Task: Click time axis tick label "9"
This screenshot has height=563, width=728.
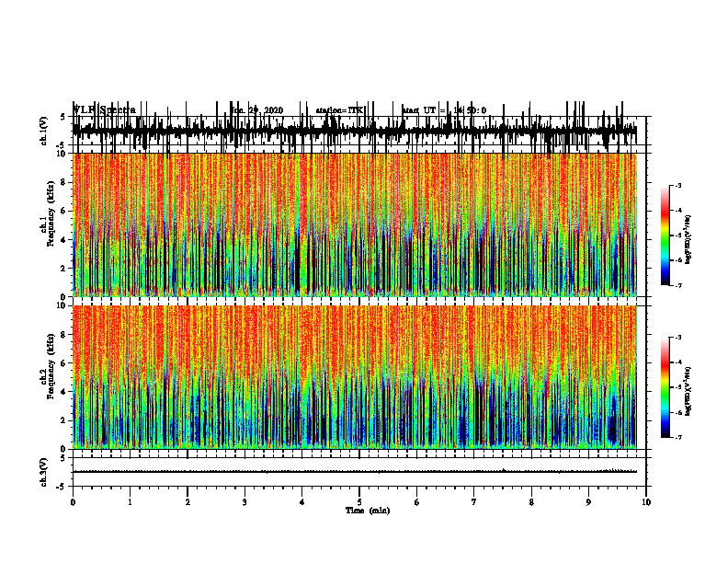Action: [x=588, y=502]
